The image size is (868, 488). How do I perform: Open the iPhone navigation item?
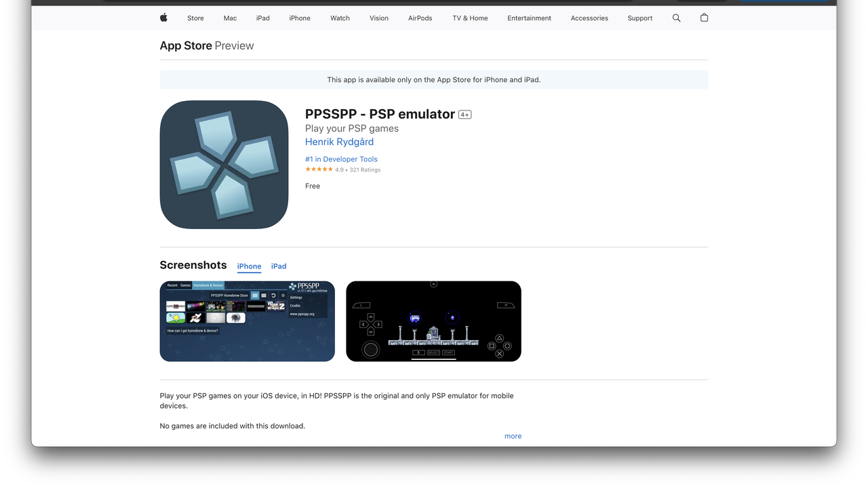tap(300, 18)
